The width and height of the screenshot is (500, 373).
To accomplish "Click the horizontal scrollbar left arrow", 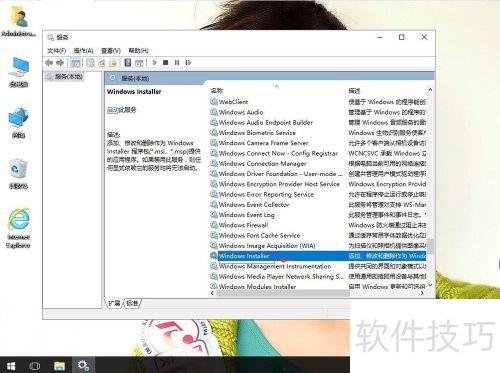I will pos(213,293).
